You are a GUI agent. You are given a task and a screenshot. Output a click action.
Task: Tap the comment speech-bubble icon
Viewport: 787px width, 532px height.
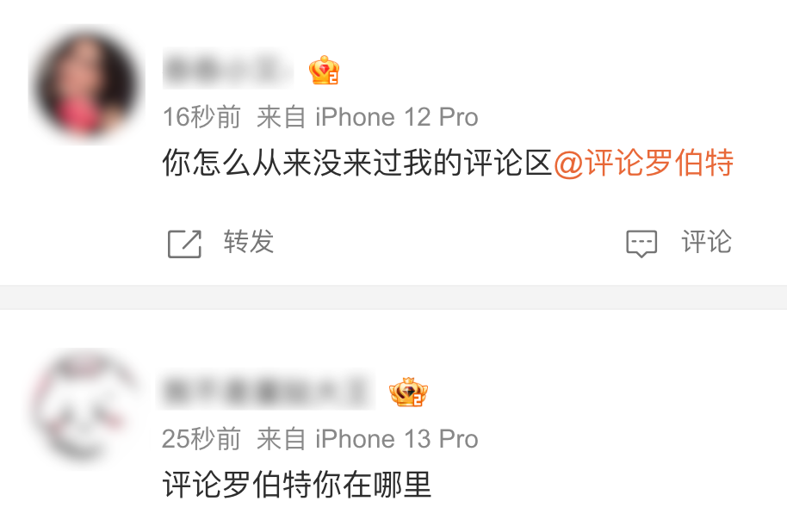[x=641, y=244]
